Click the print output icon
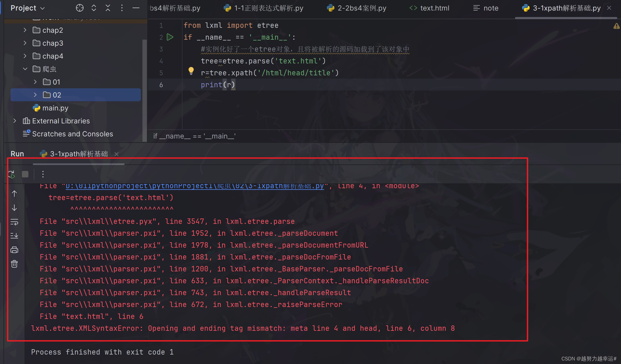 (x=14, y=250)
